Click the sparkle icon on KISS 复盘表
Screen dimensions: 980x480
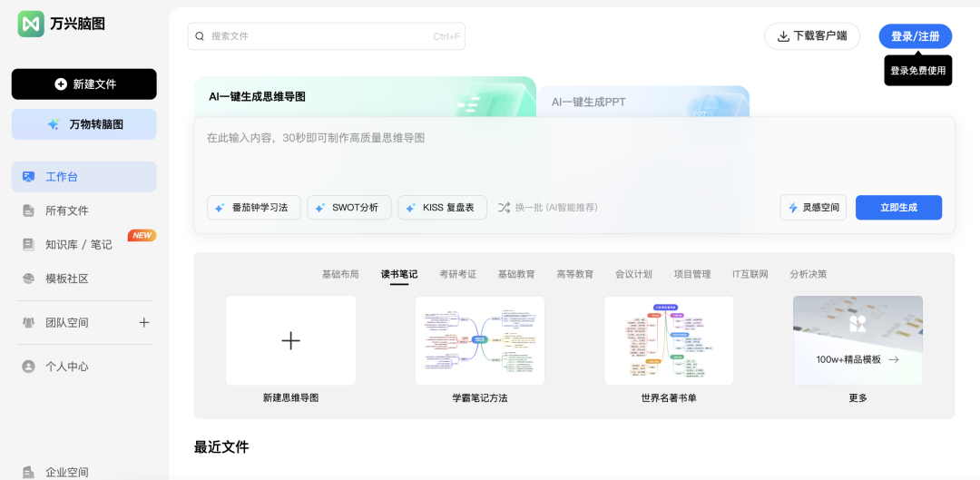point(411,208)
